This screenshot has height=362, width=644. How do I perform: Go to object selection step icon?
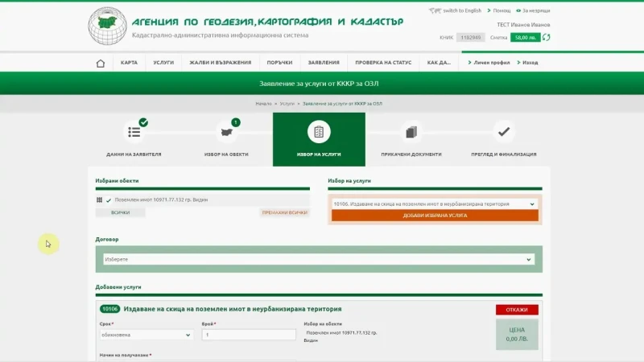(226, 132)
